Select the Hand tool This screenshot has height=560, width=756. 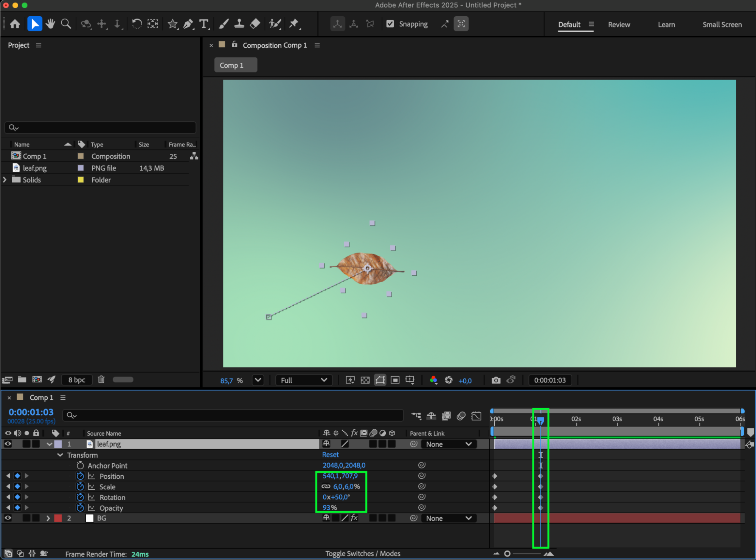click(x=50, y=24)
